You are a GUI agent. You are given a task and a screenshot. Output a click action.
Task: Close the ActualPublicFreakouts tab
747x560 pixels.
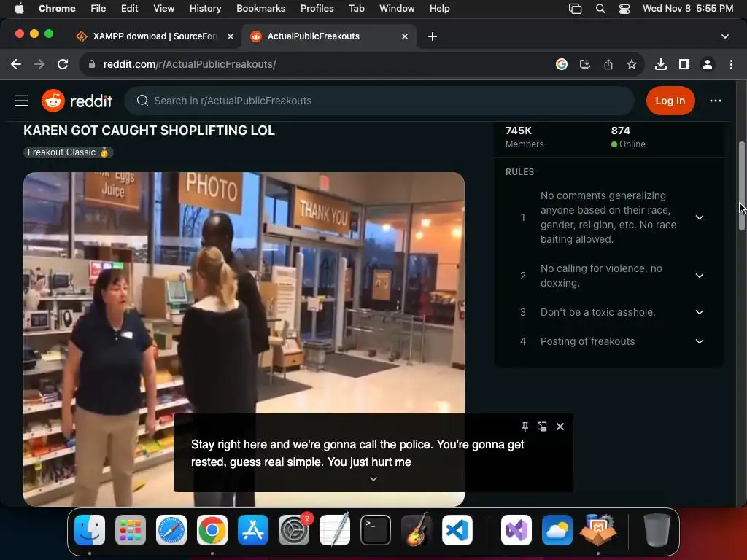click(x=405, y=36)
